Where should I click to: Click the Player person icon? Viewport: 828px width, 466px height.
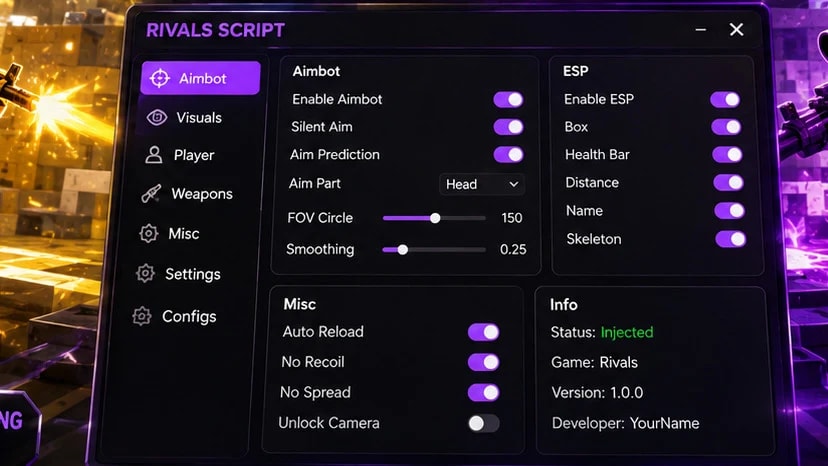154,155
